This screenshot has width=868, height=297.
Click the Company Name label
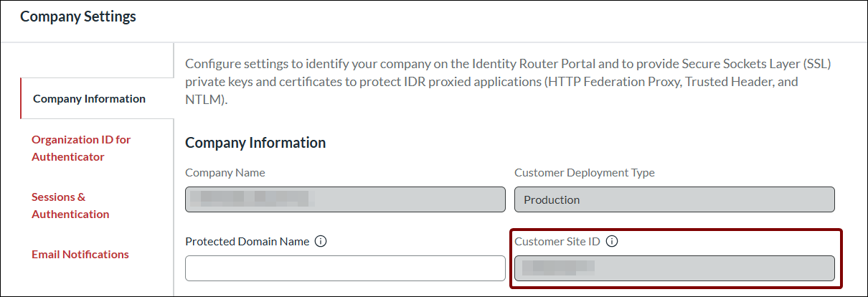click(225, 173)
